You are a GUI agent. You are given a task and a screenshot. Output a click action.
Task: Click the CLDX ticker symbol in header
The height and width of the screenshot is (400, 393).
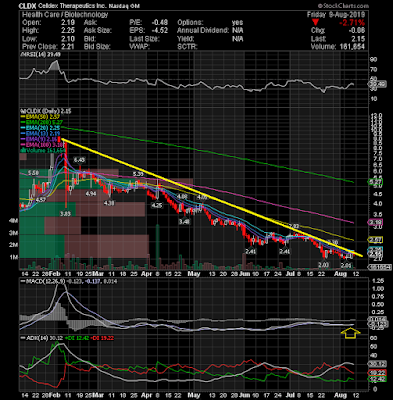26,6
